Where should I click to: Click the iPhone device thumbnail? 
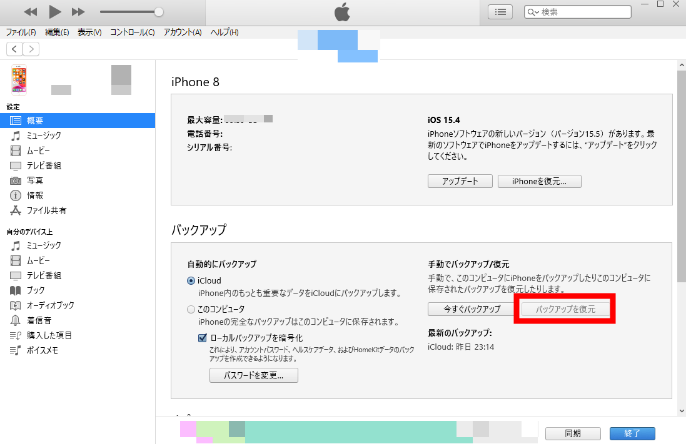[x=19, y=79]
